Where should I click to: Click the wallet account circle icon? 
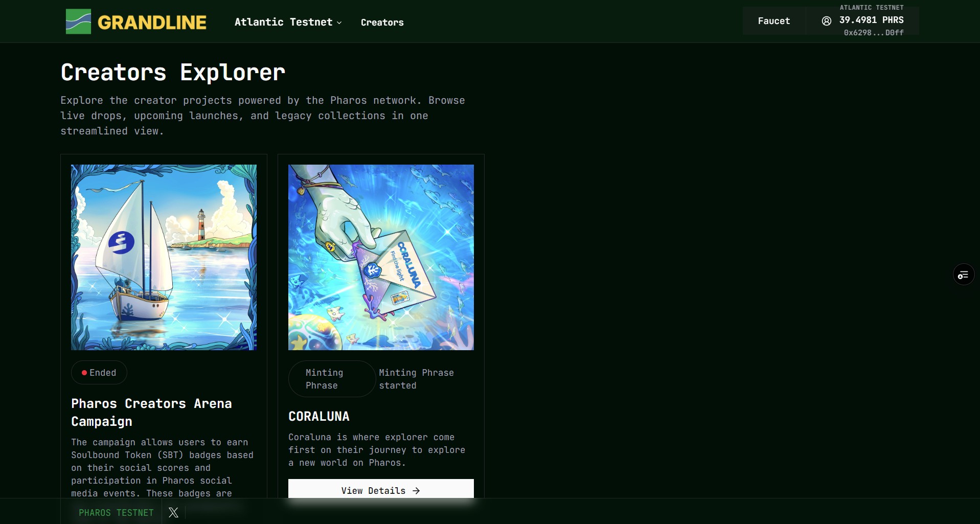tap(826, 21)
